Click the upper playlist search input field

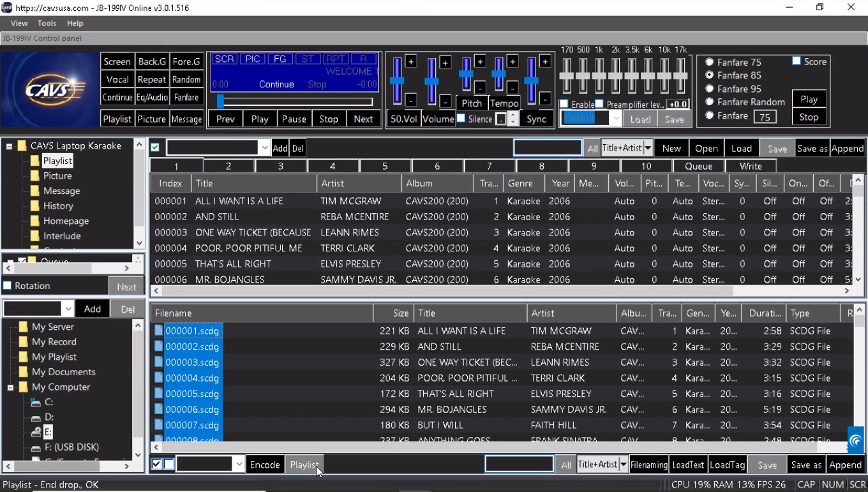click(548, 148)
